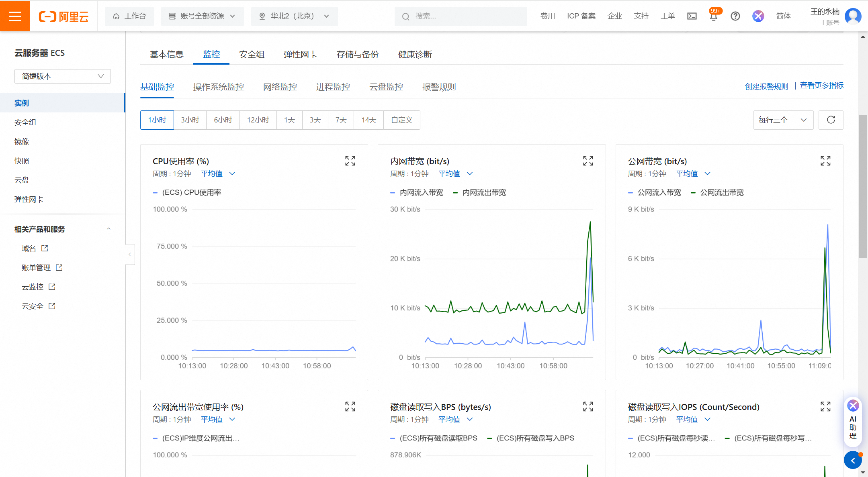Switch to 弹性网卡 tab

pyautogui.click(x=300, y=54)
